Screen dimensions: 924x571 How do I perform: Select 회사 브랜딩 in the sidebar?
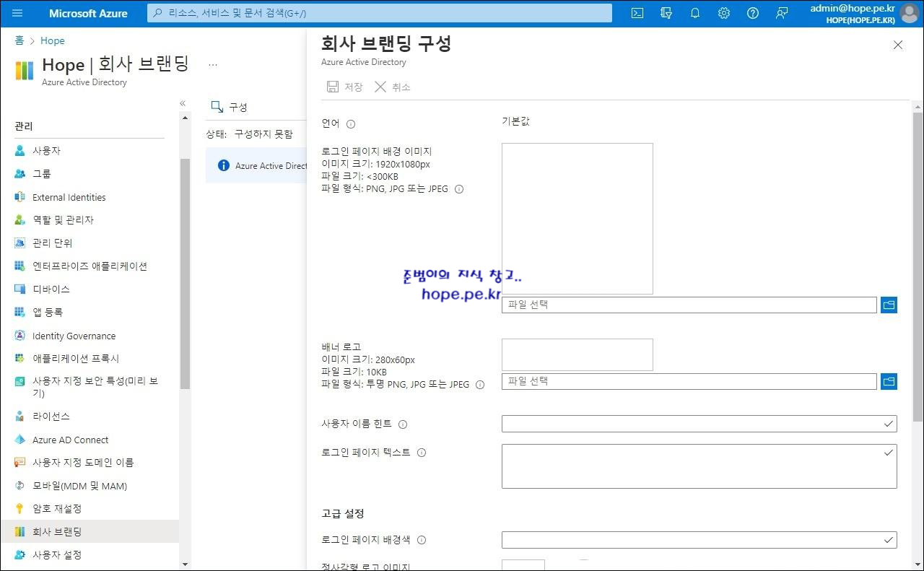pos(90,532)
